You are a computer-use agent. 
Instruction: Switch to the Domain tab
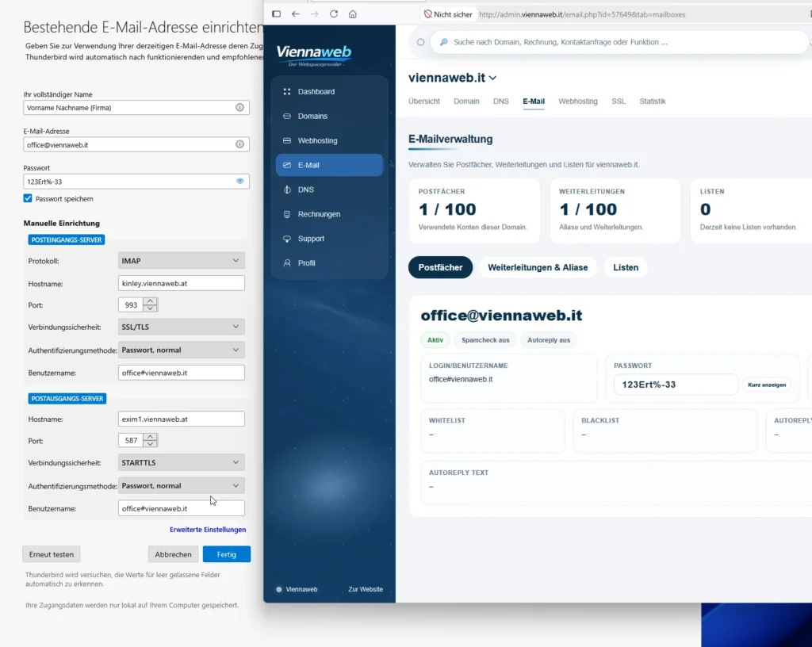(x=466, y=101)
